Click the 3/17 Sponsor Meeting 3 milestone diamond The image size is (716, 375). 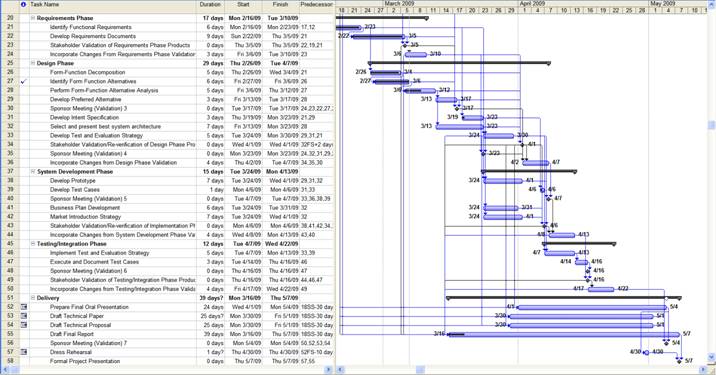[x=457, y=109]
